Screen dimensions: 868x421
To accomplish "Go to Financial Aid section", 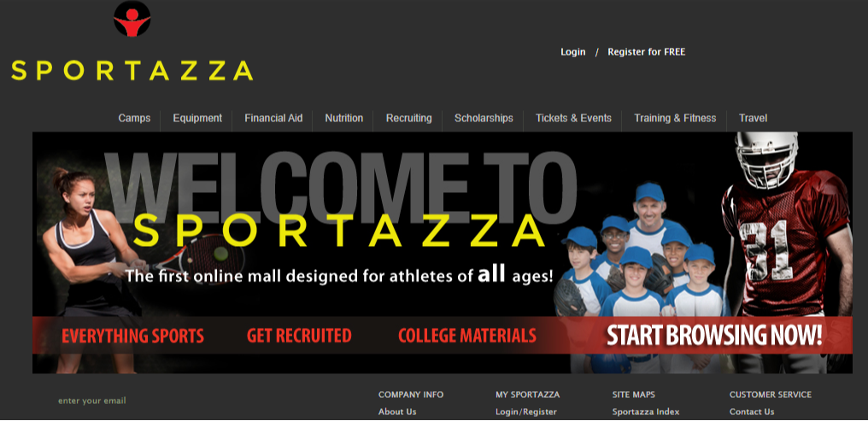I will tap(273, 118).
